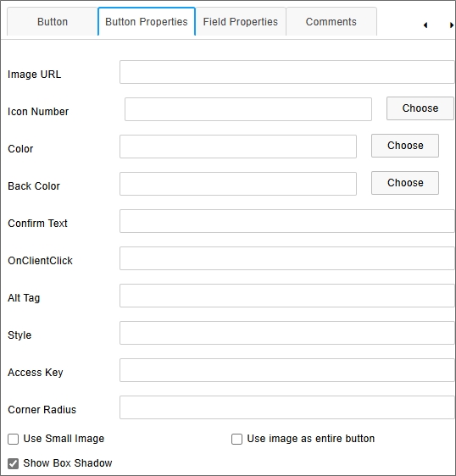Uncheck the Show Box Shadow checkbox
Screen dimensions: 456x476
tap(13, 463)
